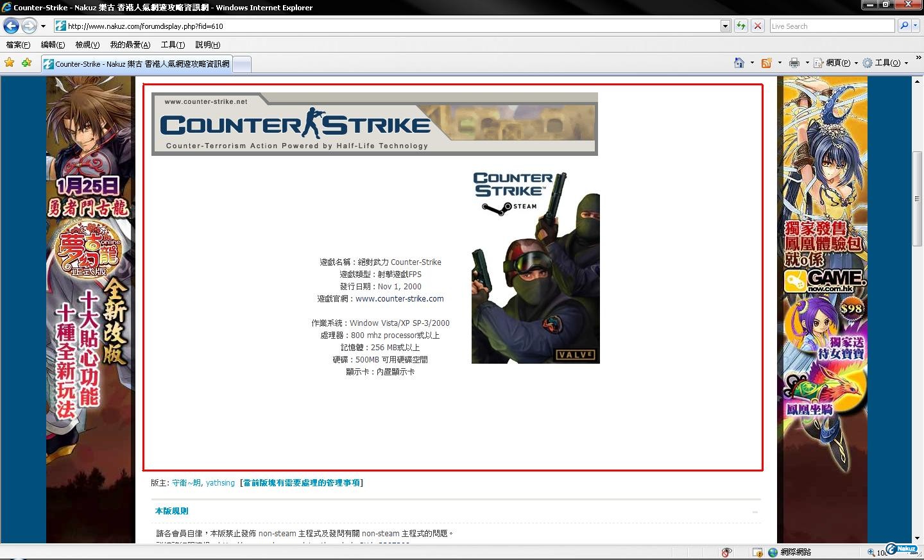The image size is (924, 560).
Task: Open the 我的最愛 (Favorites) menu
Action: 130,45
